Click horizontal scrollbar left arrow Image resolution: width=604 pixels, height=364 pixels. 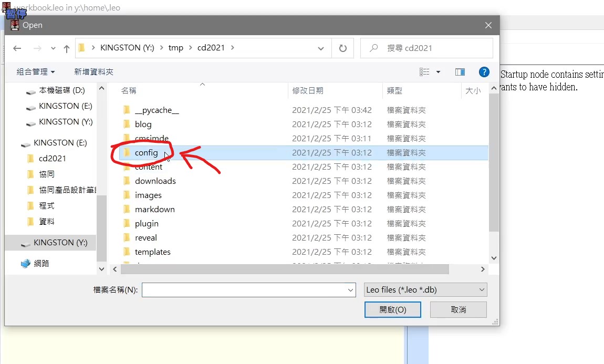coord(115,269)
